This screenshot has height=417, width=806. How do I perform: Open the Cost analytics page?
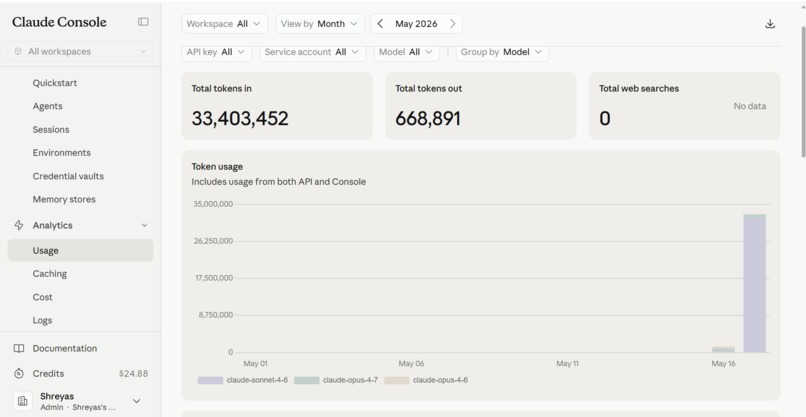[x=43, y=297]
